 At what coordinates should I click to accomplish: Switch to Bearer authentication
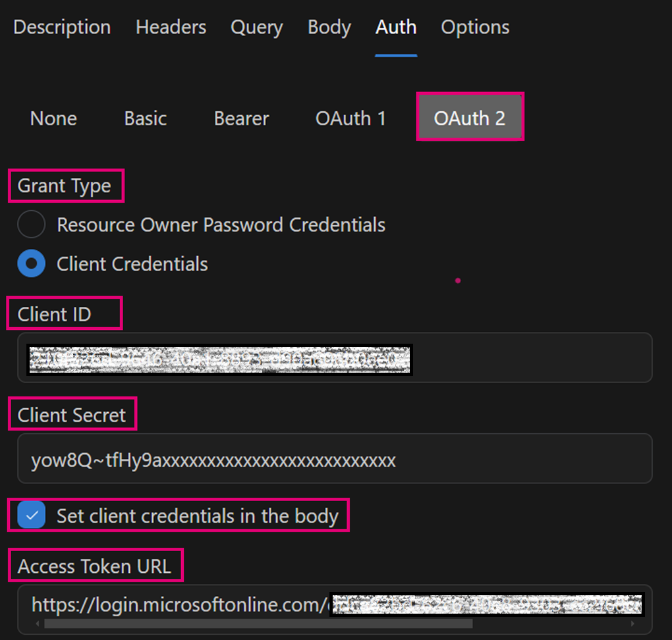tap(241, 119)
